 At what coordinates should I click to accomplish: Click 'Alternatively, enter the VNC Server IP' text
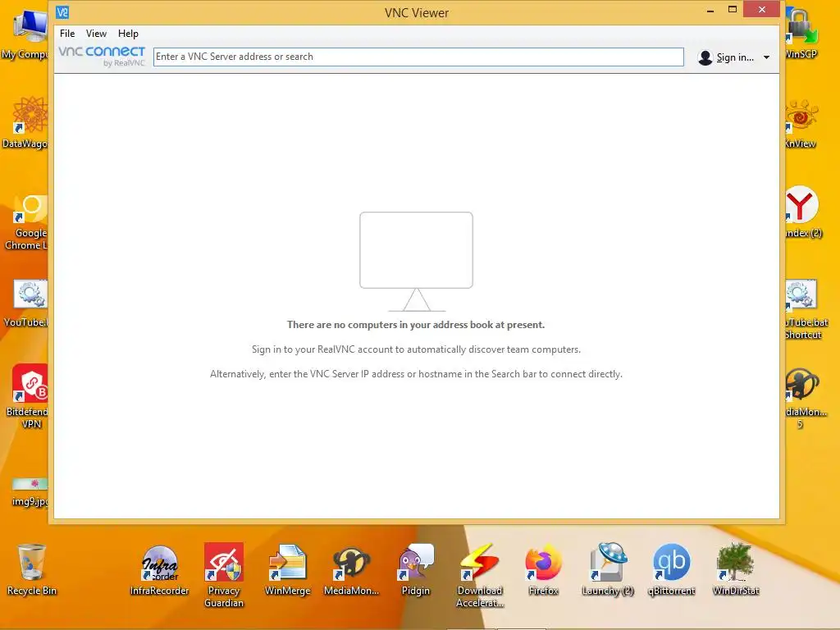click(416, 374)
